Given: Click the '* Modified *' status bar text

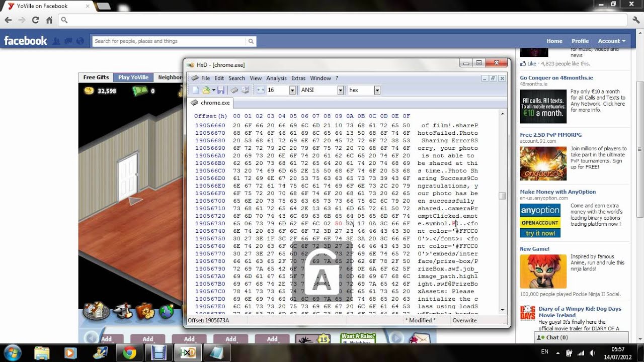Looking at the screenshot, I should [421, 320].
